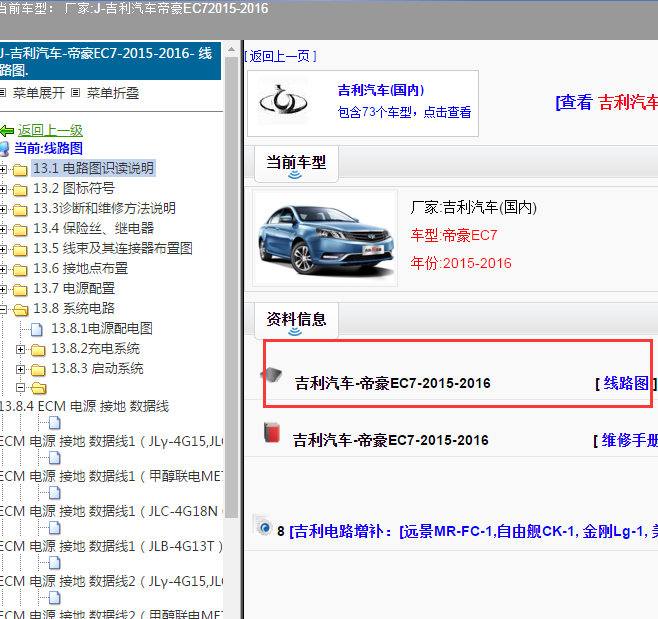Open the 维修手册 link
This screenshot has height=619, width=658.
click(629, 440)
